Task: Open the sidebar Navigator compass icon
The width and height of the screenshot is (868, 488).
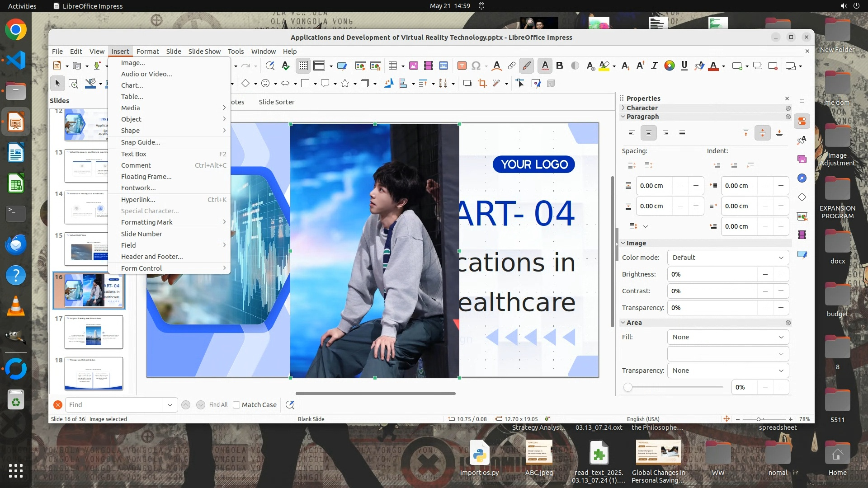Action: (802, 178)
